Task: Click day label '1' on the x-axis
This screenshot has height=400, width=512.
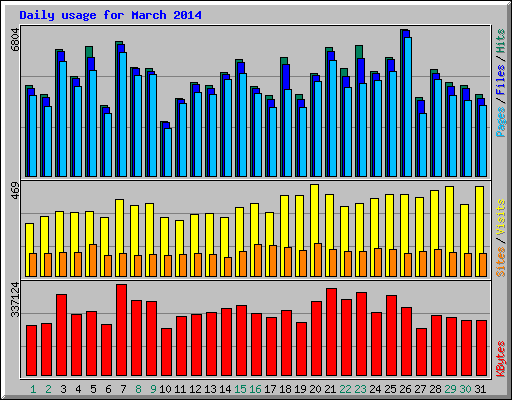Action: pos(33,389)
